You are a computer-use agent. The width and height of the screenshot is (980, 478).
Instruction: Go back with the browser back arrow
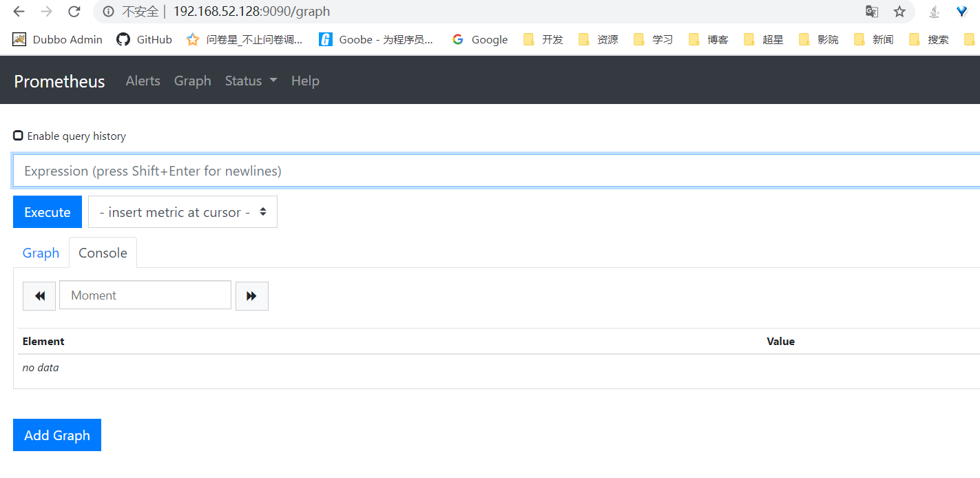point(19,12)
